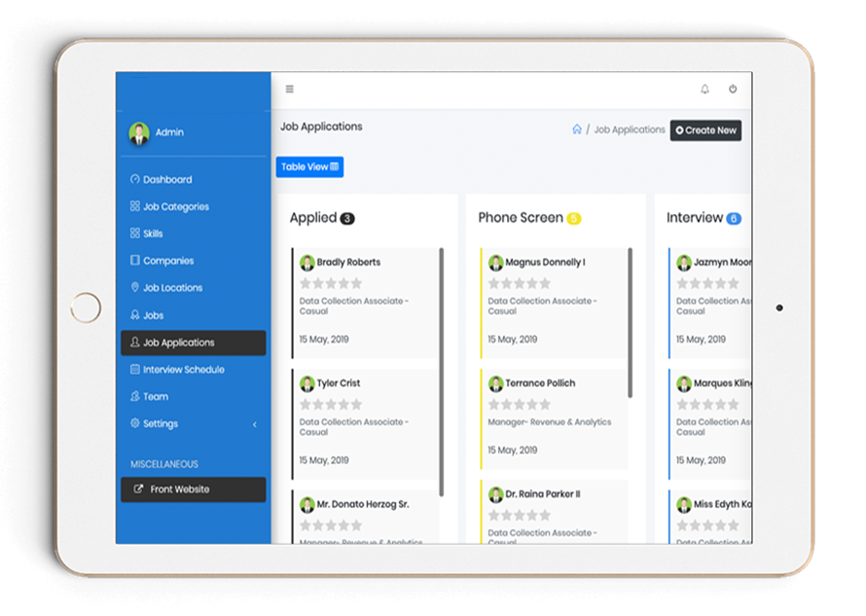The width and height of the screenshot is (866, 616).
Task: Open the Skills sidebar item
Action: click(x=153, y=234)
